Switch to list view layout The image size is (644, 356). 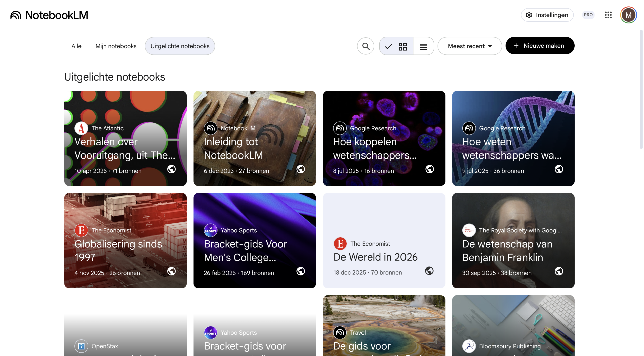pos(423,46)
